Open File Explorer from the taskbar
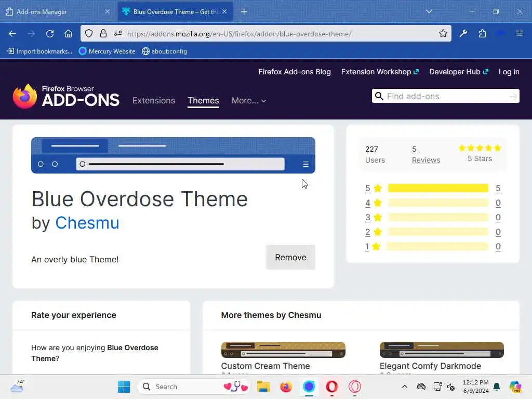This screenshot has width=532, height=399. [263, 387]
